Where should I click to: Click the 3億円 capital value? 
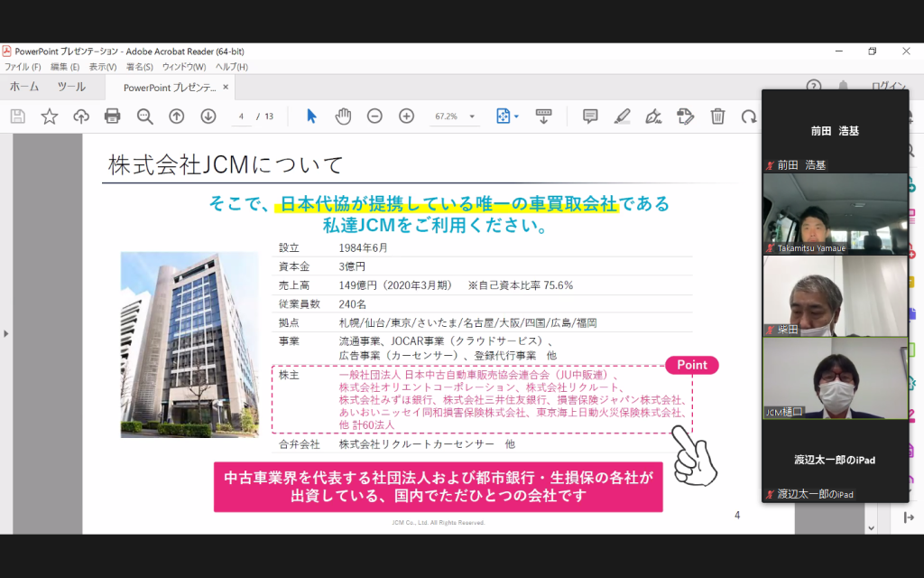point(352,266)
